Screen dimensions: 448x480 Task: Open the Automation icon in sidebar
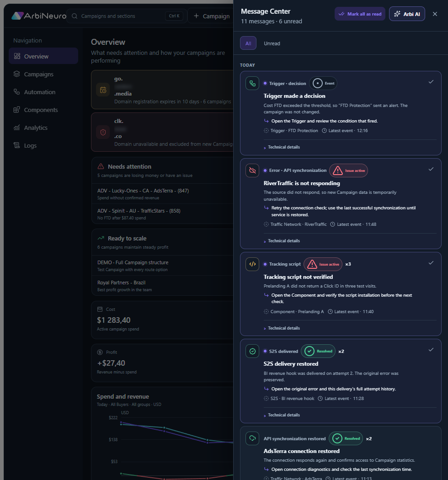click(17, 92)
